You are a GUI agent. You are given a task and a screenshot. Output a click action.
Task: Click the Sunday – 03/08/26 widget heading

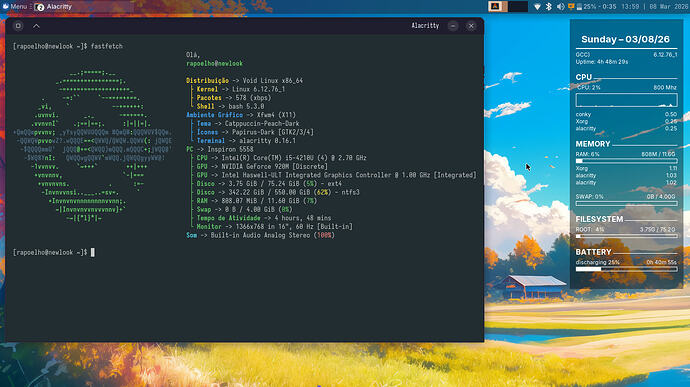click(x=625, y=39)
